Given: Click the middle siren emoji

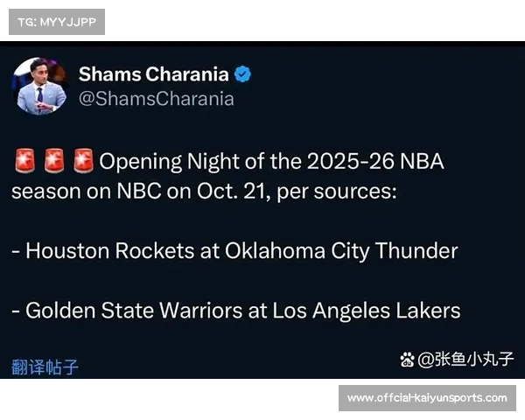Looking at the screenshot, I should pos(54,162).
